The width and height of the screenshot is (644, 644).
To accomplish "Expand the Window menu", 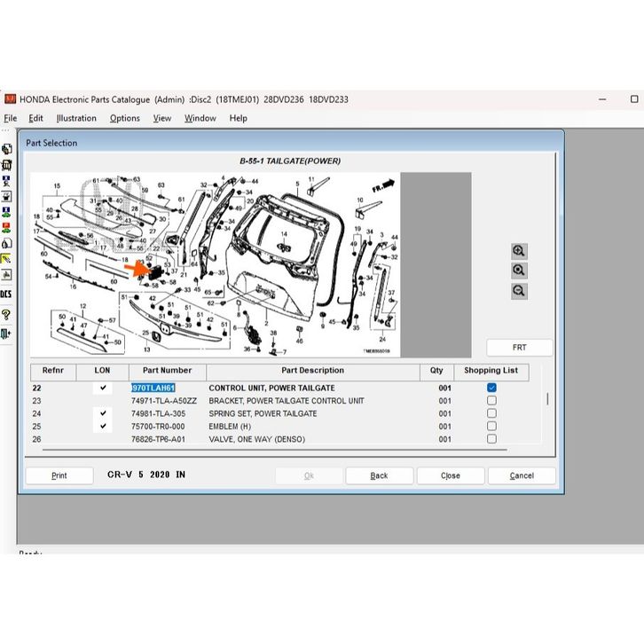I will click(200, 118).
